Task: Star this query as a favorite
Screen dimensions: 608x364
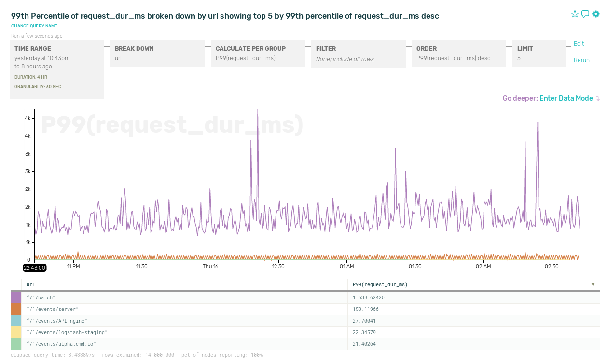Action: pyautogui.click(x=575, y=14)
